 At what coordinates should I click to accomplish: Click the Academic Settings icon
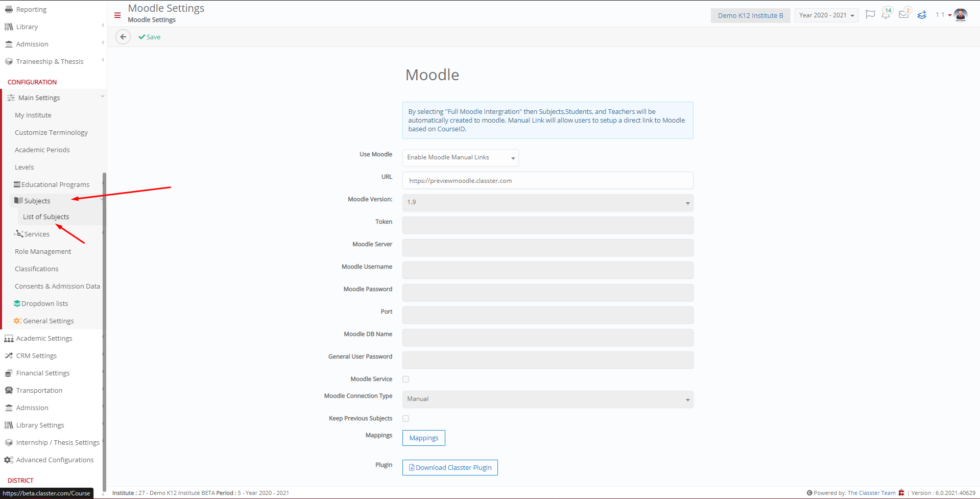(9, 338)
